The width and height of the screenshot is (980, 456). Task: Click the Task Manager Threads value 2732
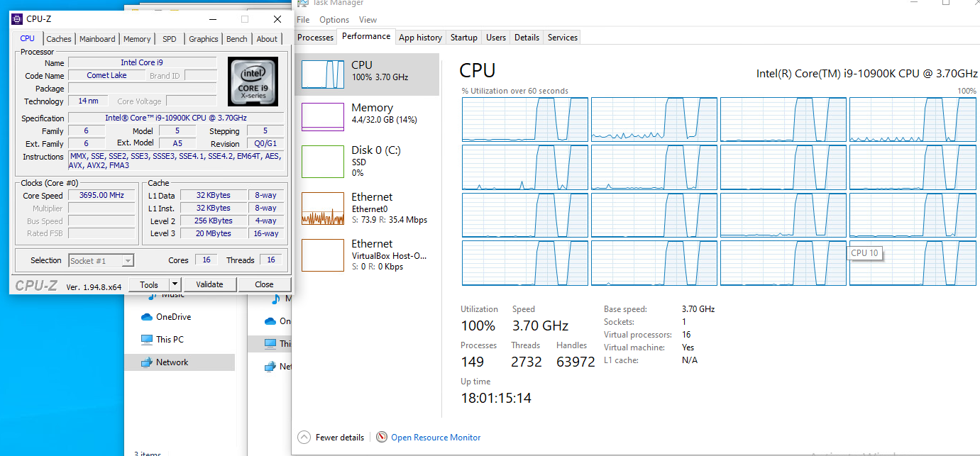[x=527, y=362]
